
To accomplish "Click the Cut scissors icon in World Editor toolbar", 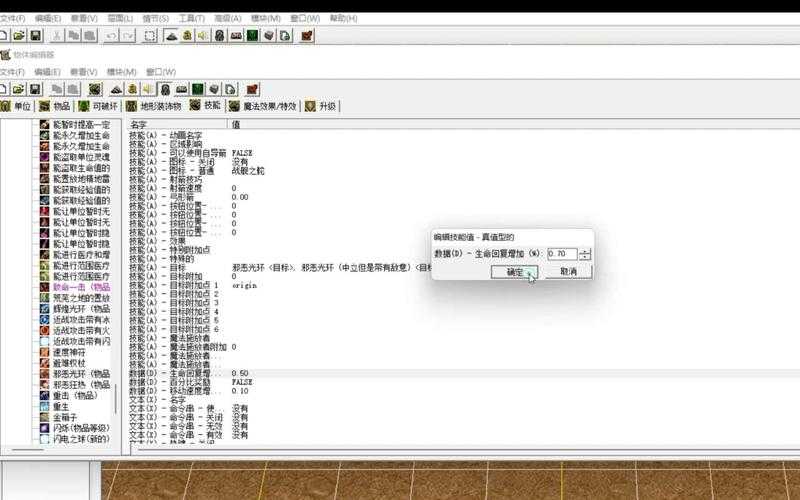I will [x=57, y=36].
